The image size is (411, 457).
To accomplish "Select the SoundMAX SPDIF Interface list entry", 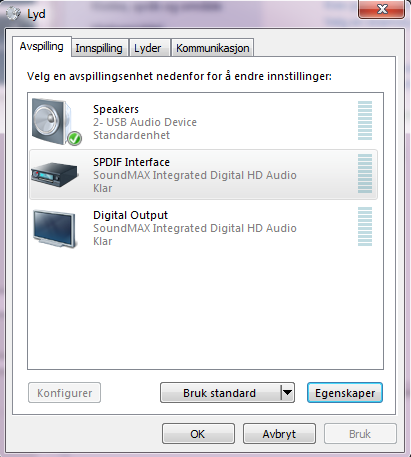I will pyautogui.click(x=203, y=175).
